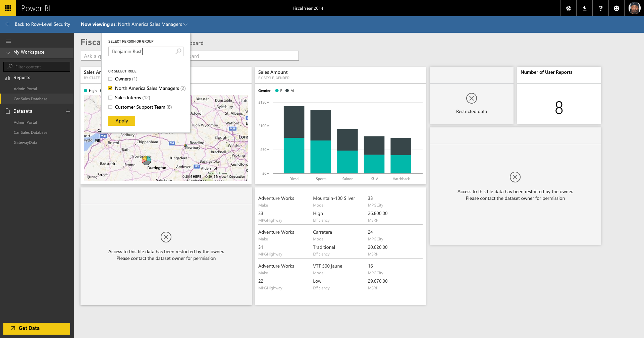Image resolution: width=644 pixels, height=338 pixels.
Task: Toggle the hamburger navigation menu icon
Action: pyautogui.click(x=8, y=41)
